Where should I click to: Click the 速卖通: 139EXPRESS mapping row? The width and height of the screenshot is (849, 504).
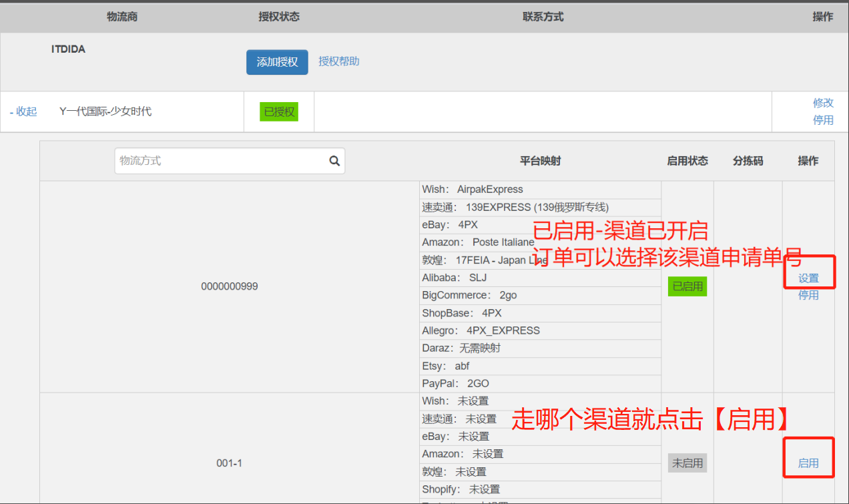(x=540, y=207)
